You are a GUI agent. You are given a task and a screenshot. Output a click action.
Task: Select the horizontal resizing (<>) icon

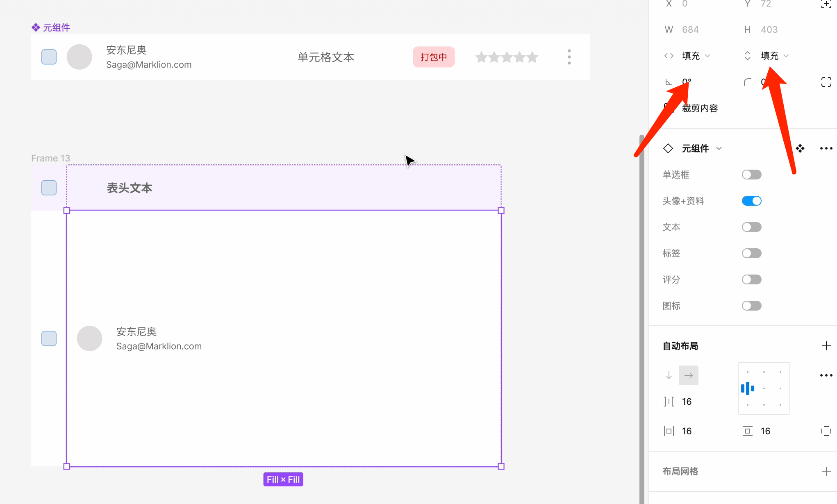pyautogui.click(x=669, y=56)
